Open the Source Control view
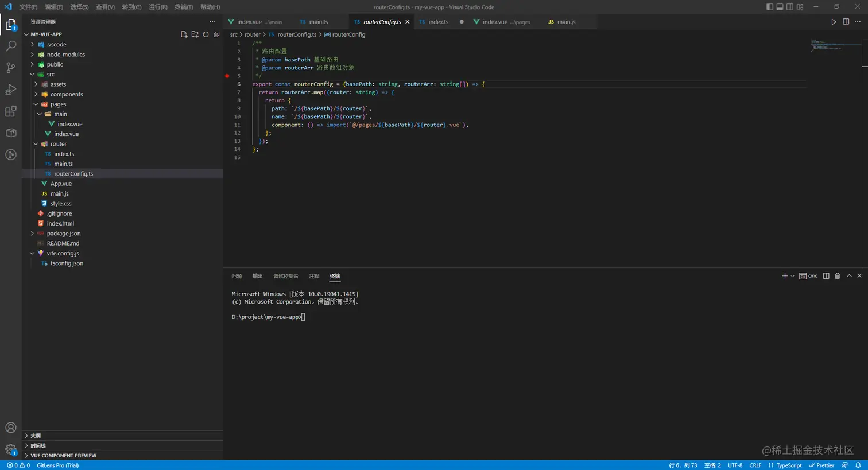The width and height of the screenshot is (868, 470). pos(11,68)
